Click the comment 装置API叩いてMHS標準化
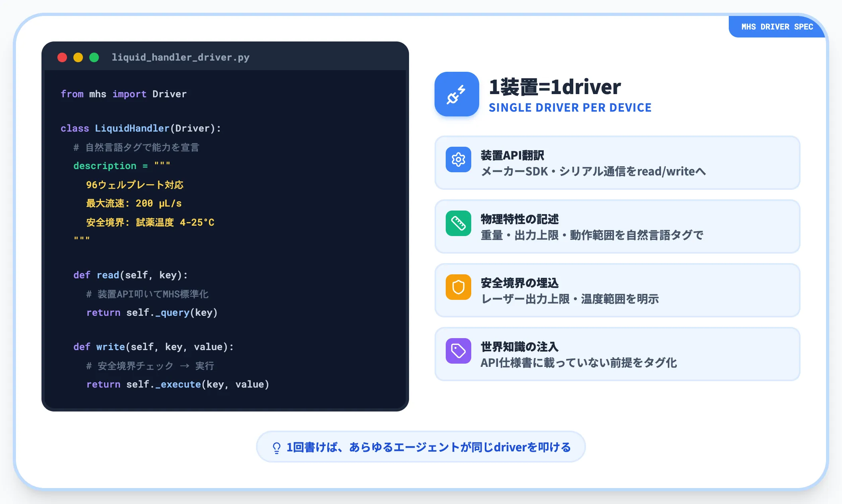Viewport: 842px width, 504px height. pyautogui.click(x=148, y=294)
